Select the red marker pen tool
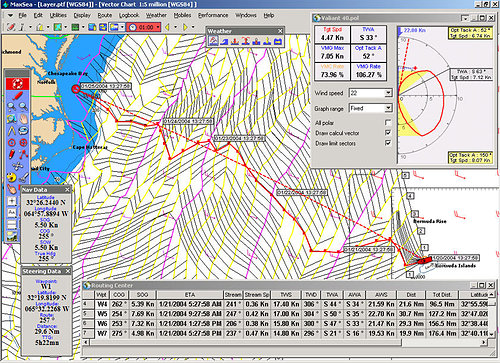Viewport: 500px width, 363px height. (11, 154)
